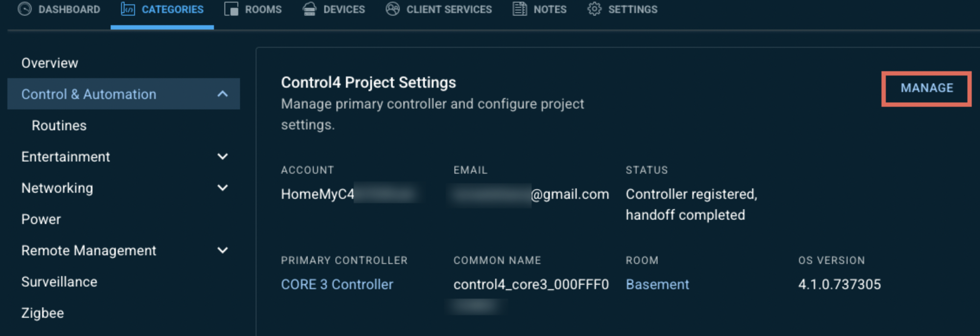
Task: Click the Dashboard clock icon
Action: [x=24, y=9]
